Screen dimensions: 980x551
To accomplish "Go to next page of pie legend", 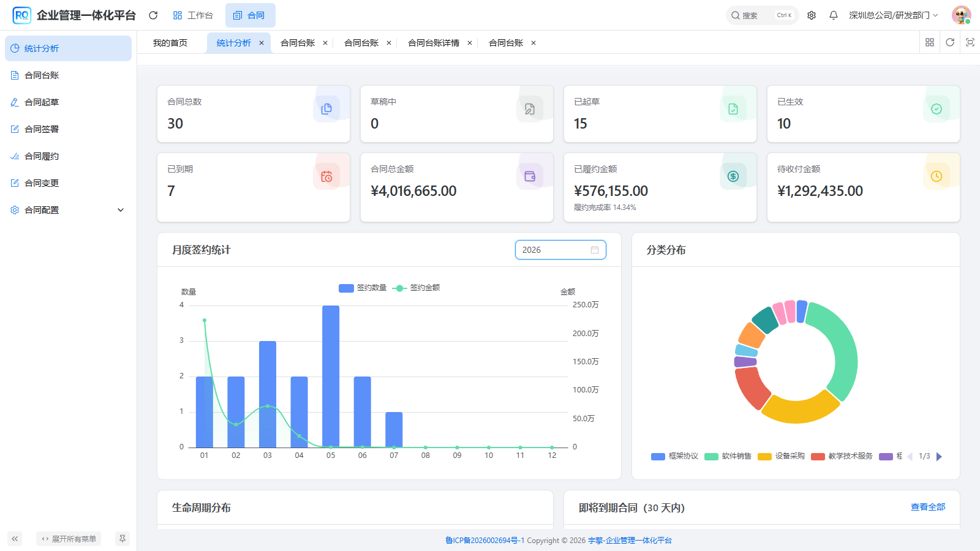I will pos(939,456).
